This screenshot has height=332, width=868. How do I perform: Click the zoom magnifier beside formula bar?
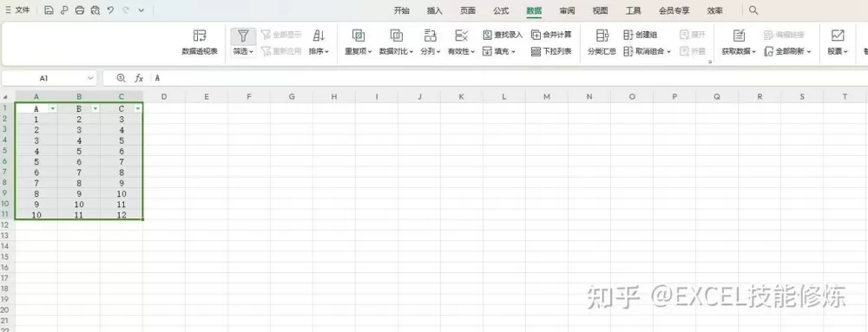(122, 78)
